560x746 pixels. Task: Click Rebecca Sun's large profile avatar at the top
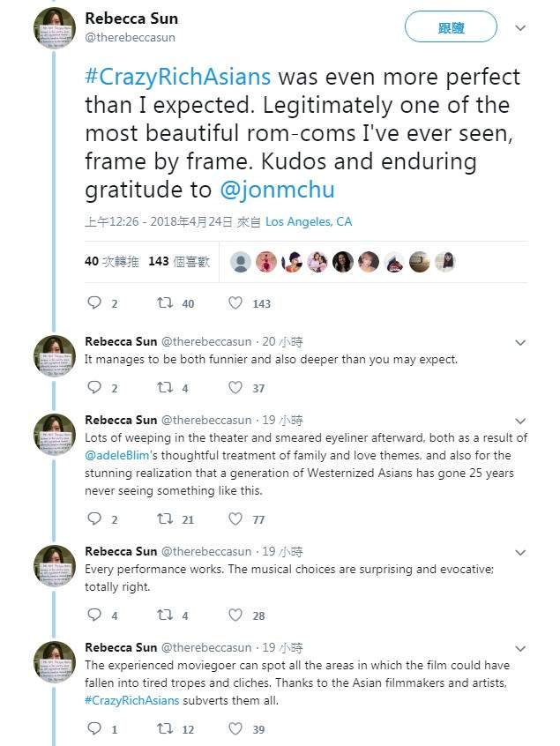(x=55, y=28)
